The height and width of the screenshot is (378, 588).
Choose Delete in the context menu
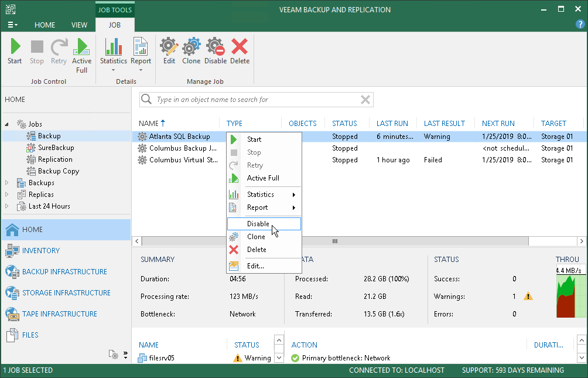tap(264, 249)
